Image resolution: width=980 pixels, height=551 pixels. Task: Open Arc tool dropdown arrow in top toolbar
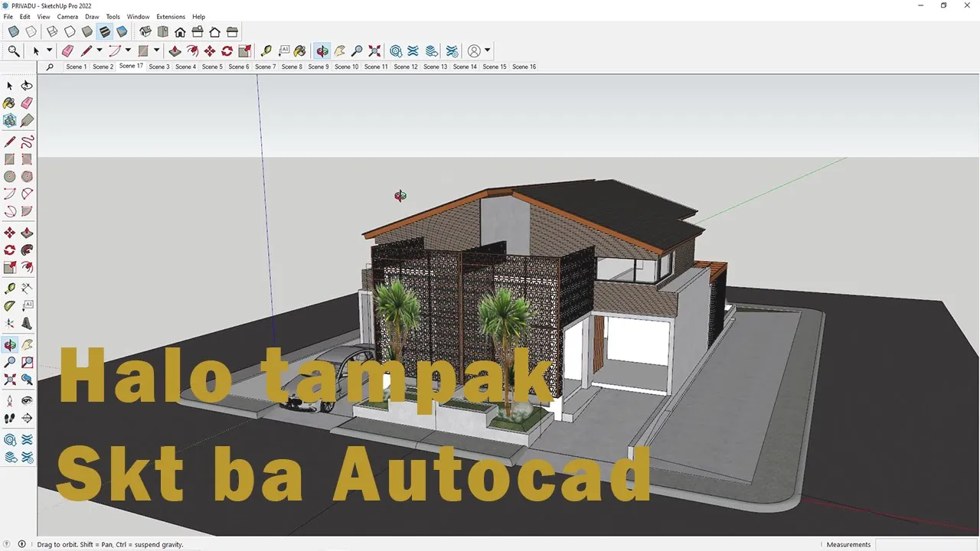coord(128,51)
